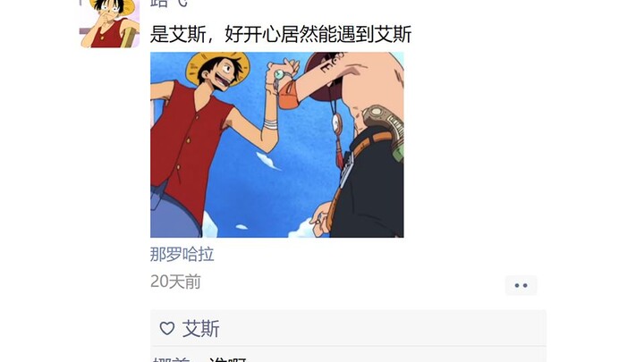Click the red shirt in the avatar

point(107,35)
